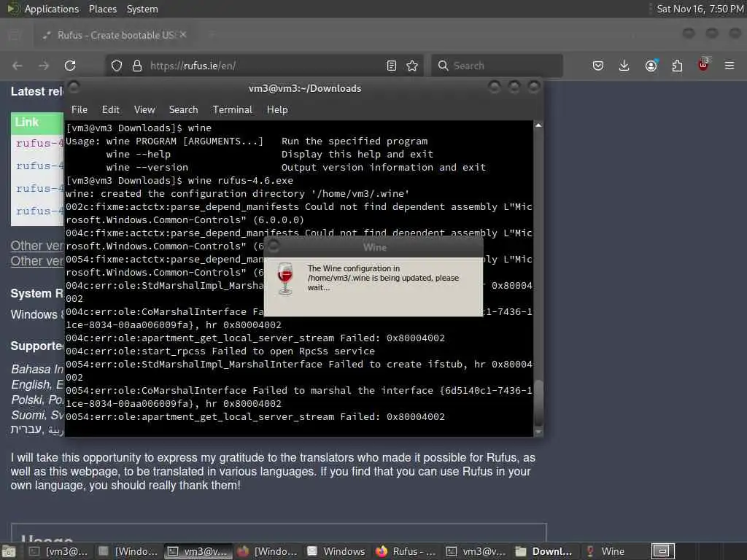Switch to first [vm3@... taskbar window
The height and width of the screenshot is (560, 747).
click(58, 551)
